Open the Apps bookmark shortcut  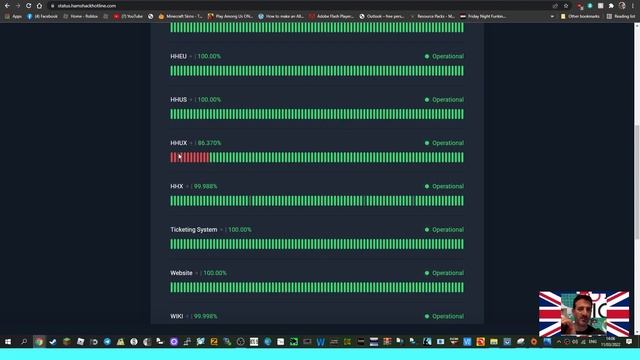pos(13,16)
